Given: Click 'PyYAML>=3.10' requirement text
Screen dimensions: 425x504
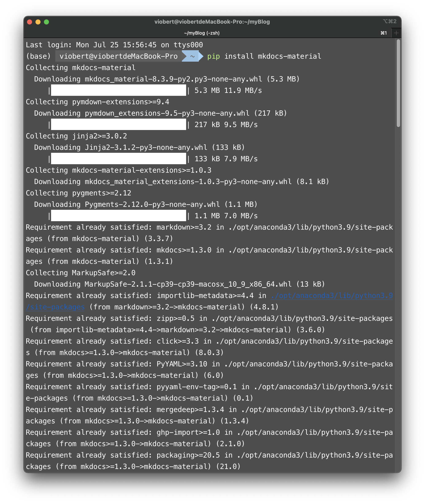Looking at the screenshot, I should 182,364.
